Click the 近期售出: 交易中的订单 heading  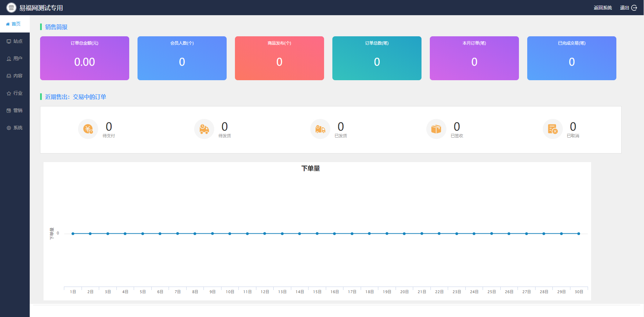coord(76,97)
